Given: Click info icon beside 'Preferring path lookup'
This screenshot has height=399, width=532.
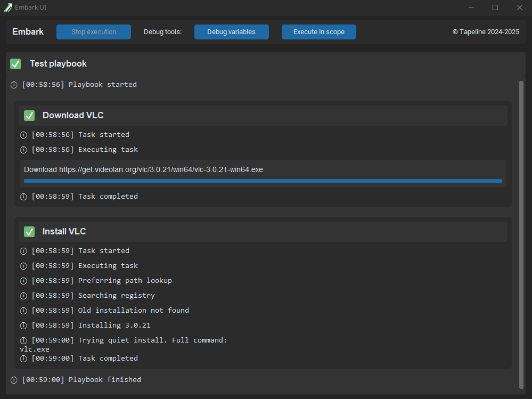Looking at the screenshot, I should click(23, 281).
